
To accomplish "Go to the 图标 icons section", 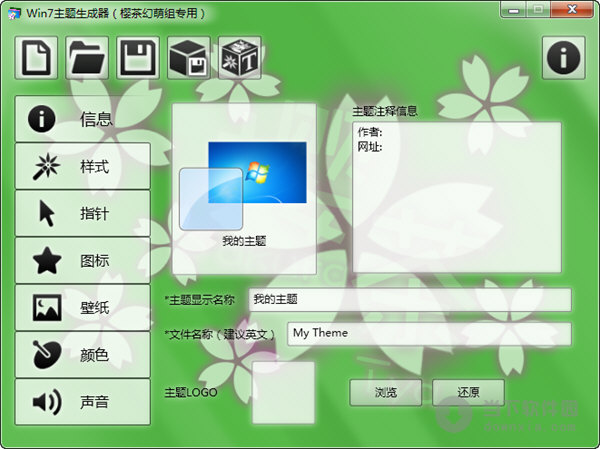I will pyautogui.click(x=83, y=260).
